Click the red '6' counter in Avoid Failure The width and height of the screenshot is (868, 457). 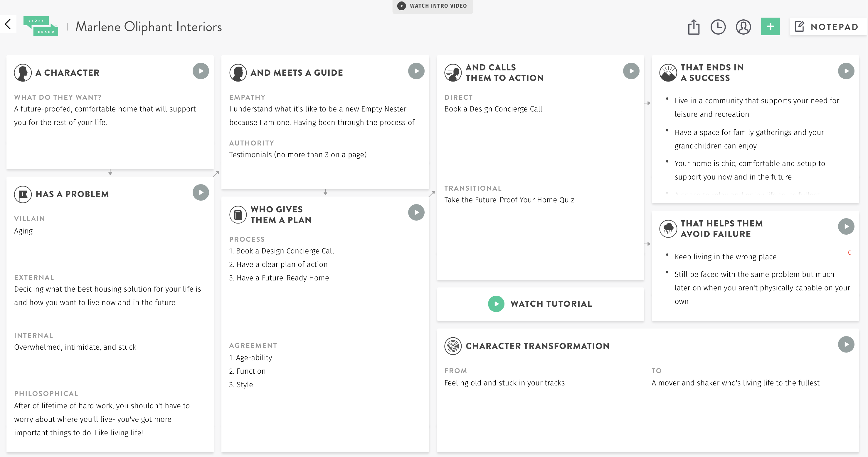pyautogui.click(x=850, y=252)
